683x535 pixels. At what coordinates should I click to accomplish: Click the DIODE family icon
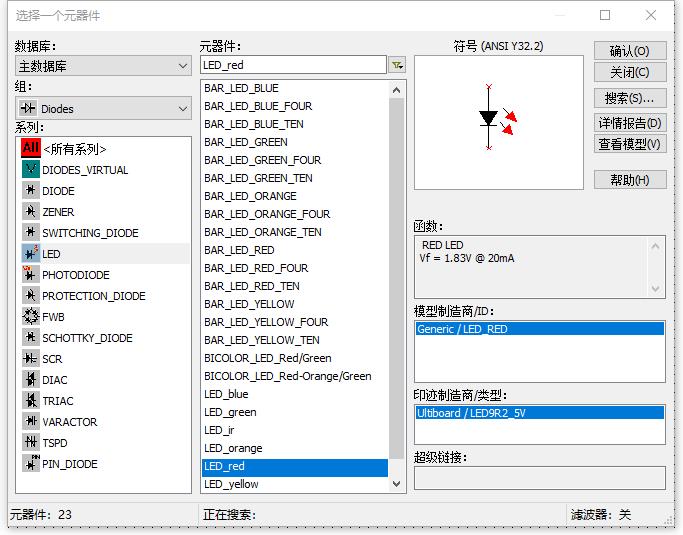(x=30, y=190)
